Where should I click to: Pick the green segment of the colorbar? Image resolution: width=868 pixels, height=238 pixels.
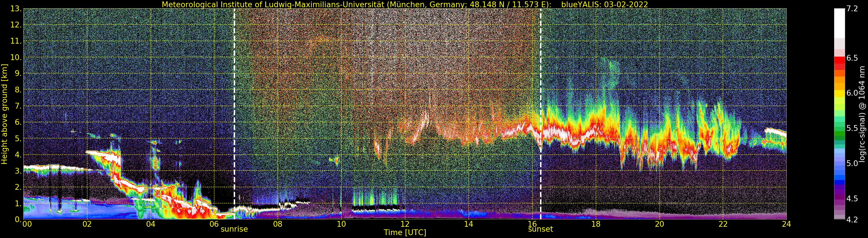point(839,134)
